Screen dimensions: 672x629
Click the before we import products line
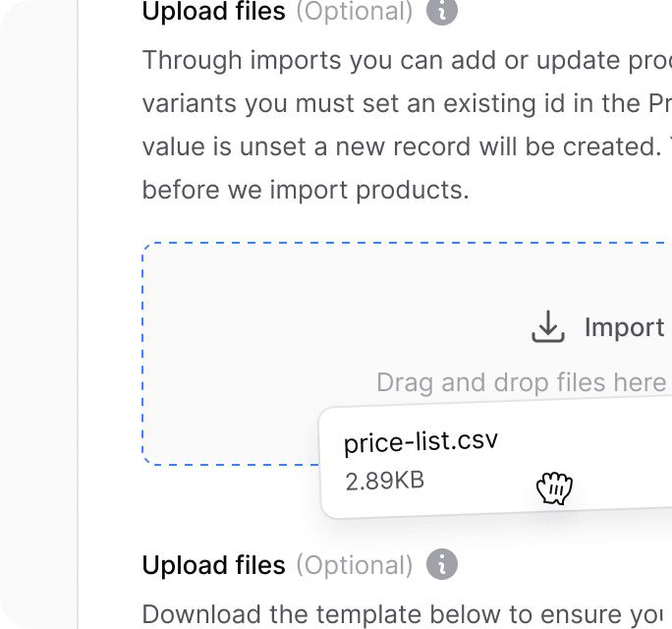tap(306, 190)
